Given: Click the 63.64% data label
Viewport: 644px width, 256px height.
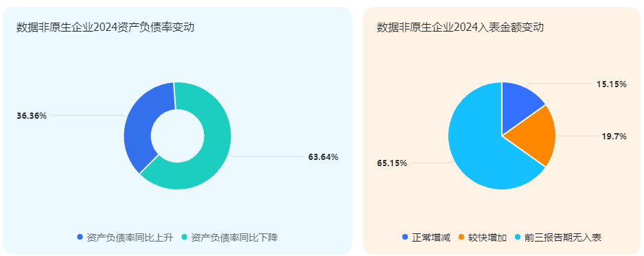Looking at the screenshot, I should pyautogui.click(x=323, y=156).
